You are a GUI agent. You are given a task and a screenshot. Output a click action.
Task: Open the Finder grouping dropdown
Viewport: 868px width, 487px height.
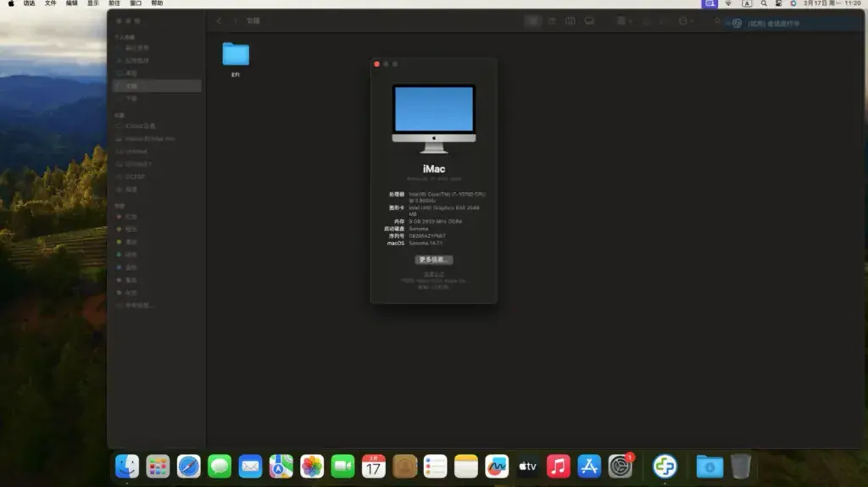click(x=625, y=21)
